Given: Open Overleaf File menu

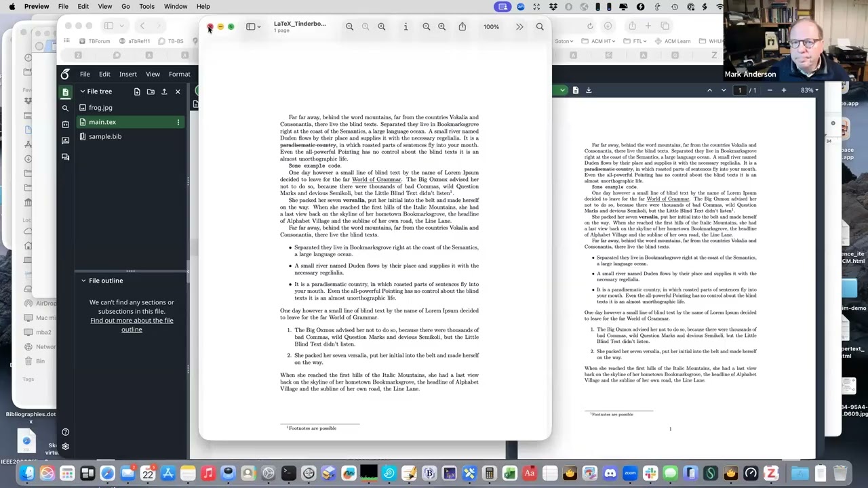Looking at the screenshot, I should [x=85, y=74].
